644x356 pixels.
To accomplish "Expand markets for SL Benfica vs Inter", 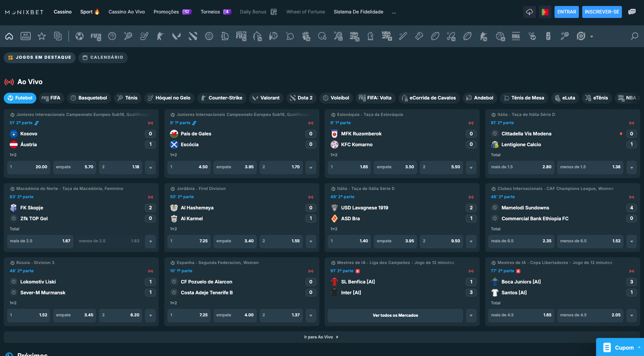I will tap(471, 315).
